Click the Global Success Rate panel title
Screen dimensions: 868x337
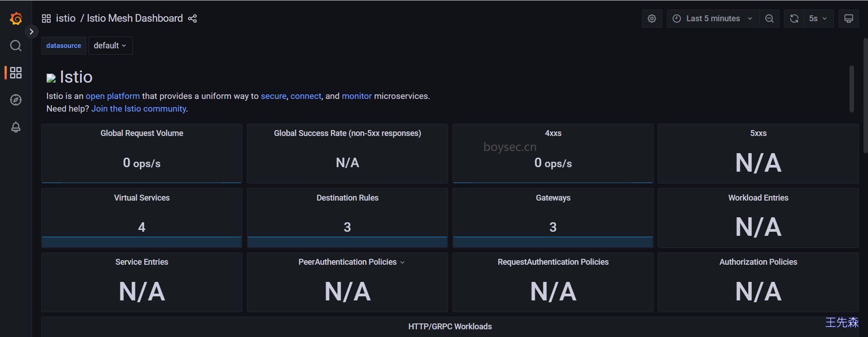pos(347,133)
